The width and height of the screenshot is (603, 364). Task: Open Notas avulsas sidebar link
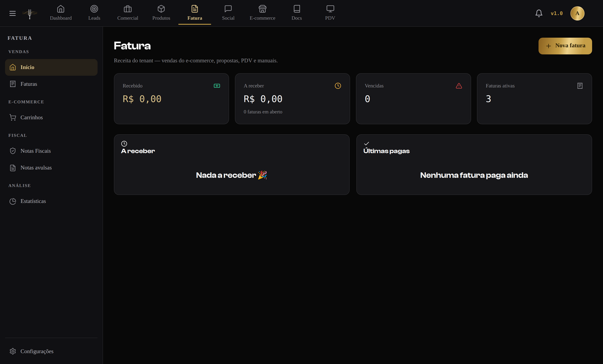click(51, 168)
